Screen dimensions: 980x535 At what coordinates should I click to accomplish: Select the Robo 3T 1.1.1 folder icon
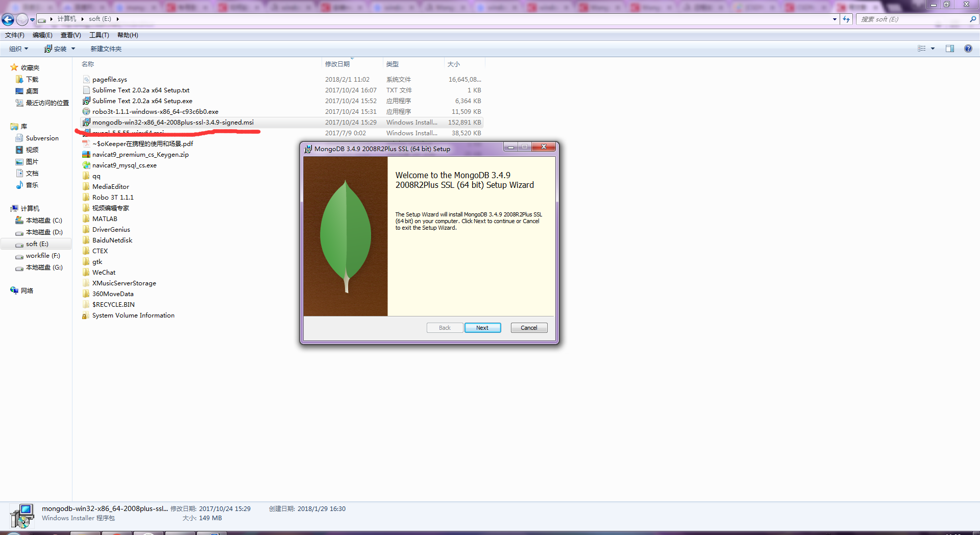pyautogui.click(x=86, y=198)
